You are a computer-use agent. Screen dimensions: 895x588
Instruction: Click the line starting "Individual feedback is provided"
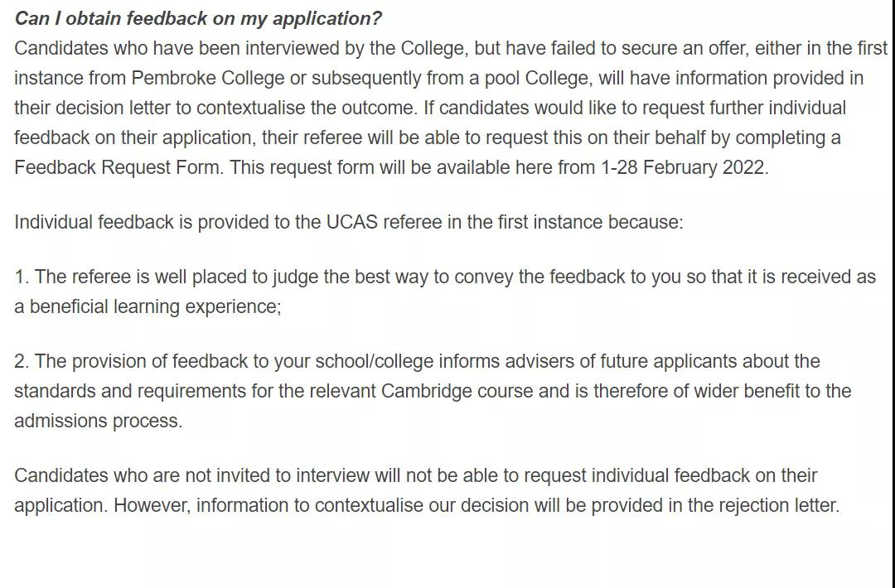point(348,222)
